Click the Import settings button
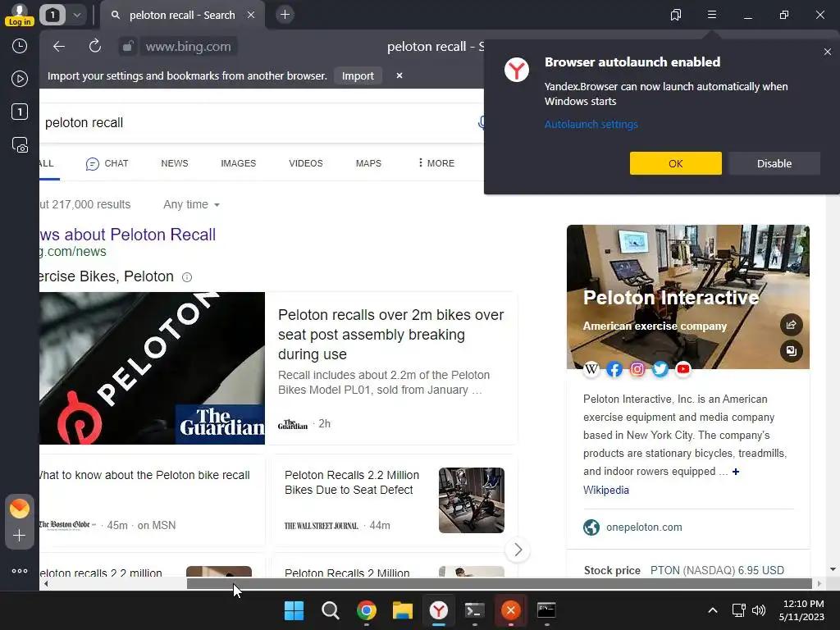 tap(358, 76)
